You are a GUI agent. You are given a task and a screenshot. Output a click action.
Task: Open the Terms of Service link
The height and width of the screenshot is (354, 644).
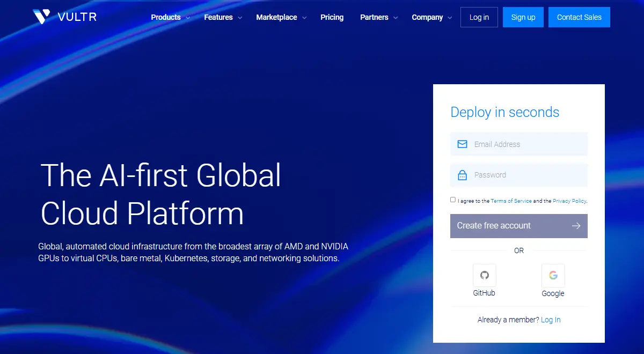click(x=511, y=201)
